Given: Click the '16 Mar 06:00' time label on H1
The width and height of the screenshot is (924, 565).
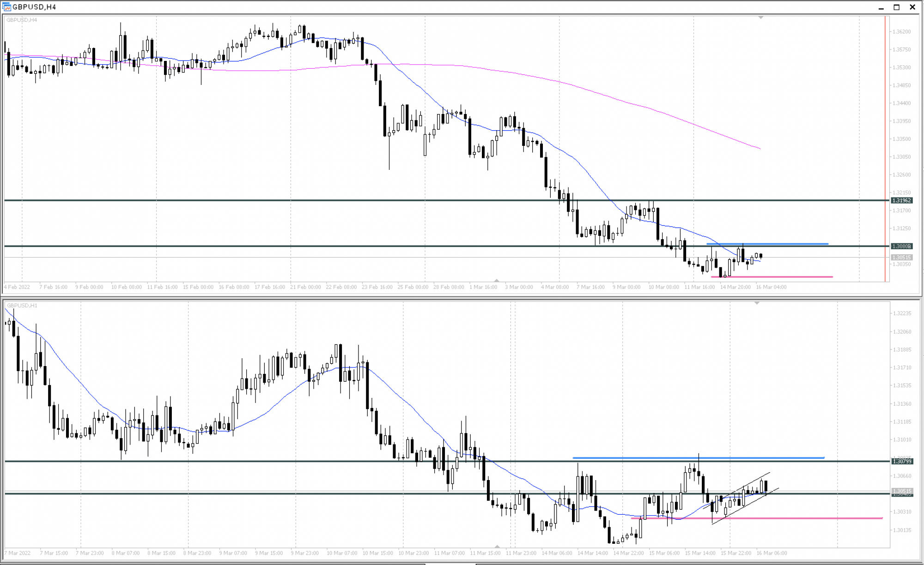Looking at the screenshot, I should coord(772,553).
